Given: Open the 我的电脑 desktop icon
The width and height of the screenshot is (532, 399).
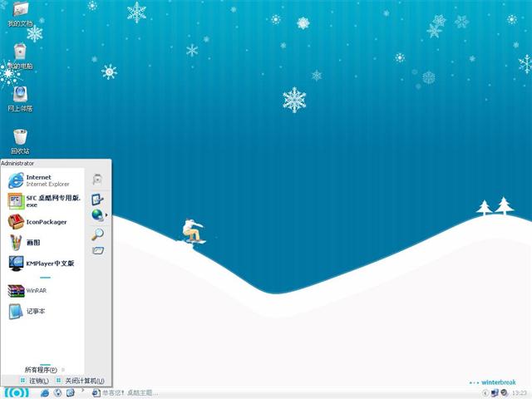Looking at the screenshot, I should tap(20, 56).
